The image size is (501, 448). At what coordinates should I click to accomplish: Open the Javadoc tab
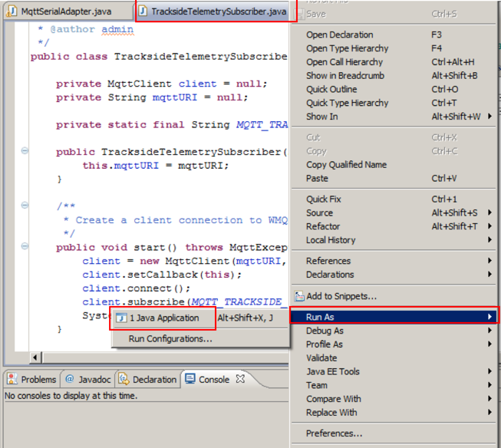(88, 379)
